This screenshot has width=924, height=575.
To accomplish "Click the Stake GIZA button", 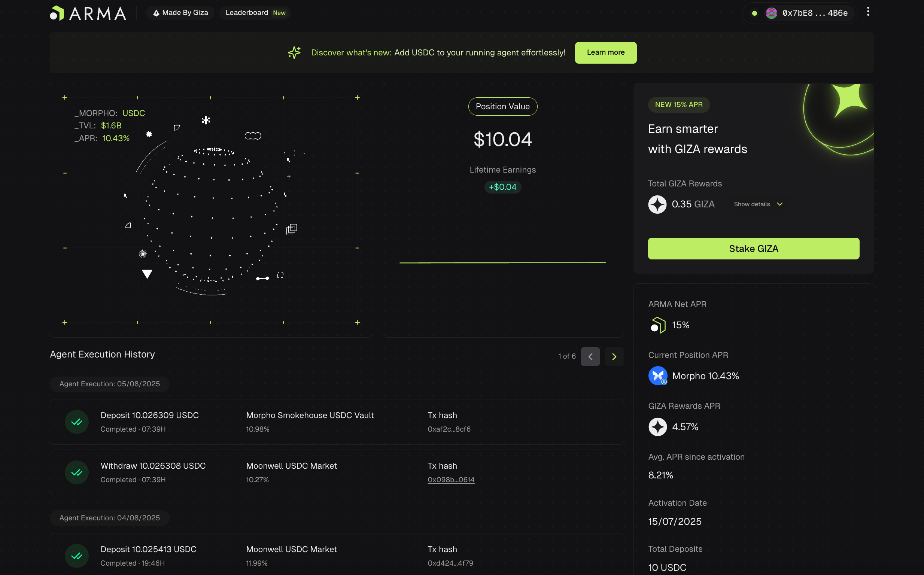I will point(753,249).
